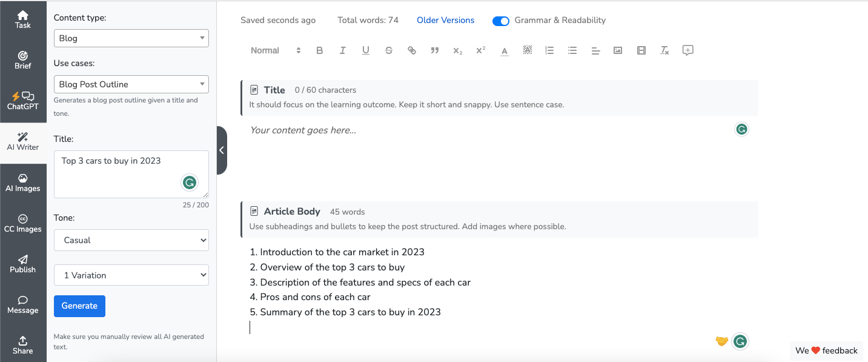Open the ChatGPT sidebar tab

(x=23, y=101)
